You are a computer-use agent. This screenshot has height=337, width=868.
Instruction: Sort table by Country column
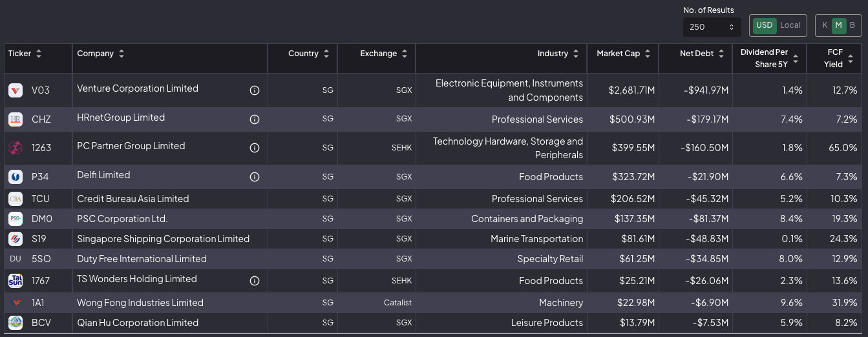coord(326,54)
